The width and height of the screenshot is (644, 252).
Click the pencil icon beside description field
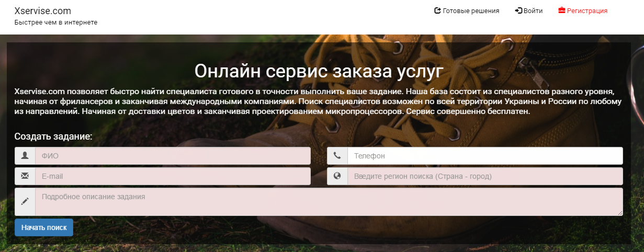[25, 201]
